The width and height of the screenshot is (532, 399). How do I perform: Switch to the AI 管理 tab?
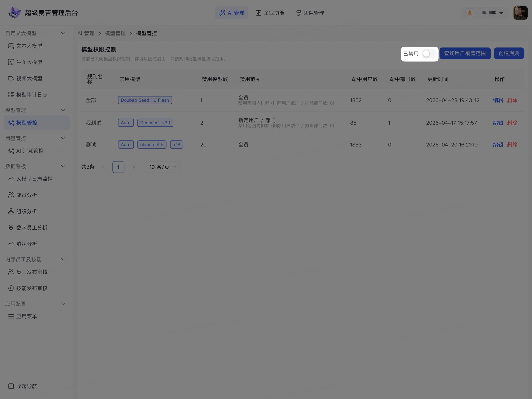point(232,13)
